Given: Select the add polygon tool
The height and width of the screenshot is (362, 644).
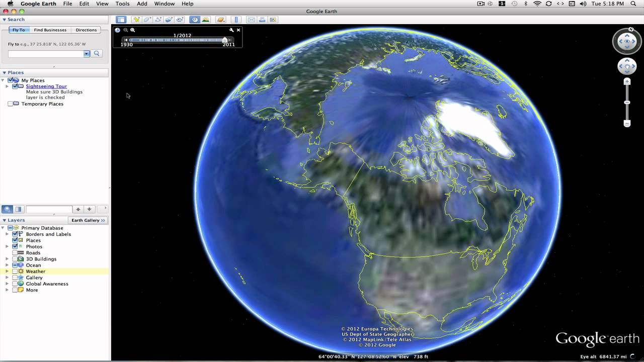Looking at the screenshot, I should click(x=147, y=20).
